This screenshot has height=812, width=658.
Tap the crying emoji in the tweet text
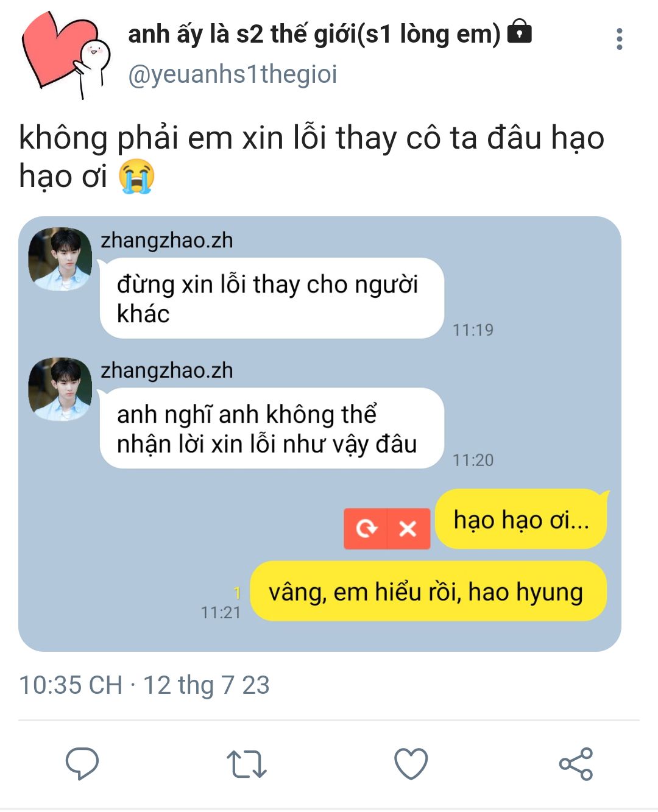(x=136, y=177)
